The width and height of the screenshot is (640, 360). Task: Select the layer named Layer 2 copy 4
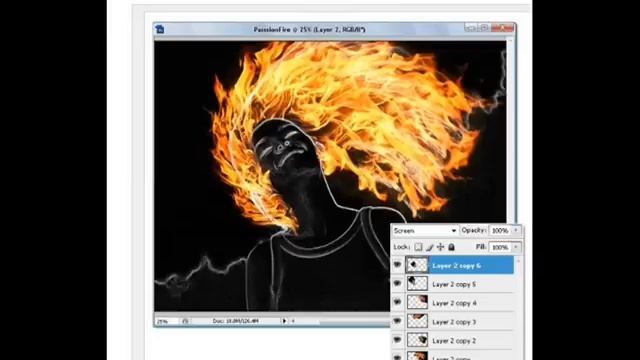pyautogui.click(x=454, y=303)
